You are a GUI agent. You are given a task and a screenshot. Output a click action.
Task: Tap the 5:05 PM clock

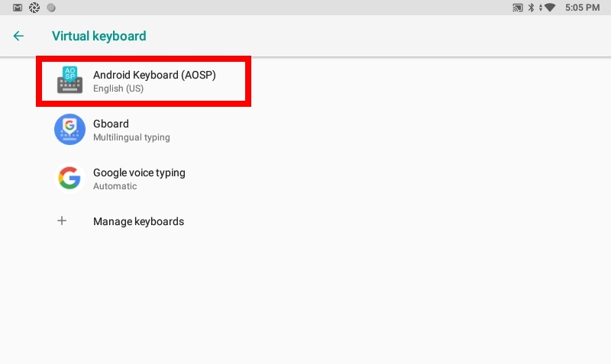point(582,8)
